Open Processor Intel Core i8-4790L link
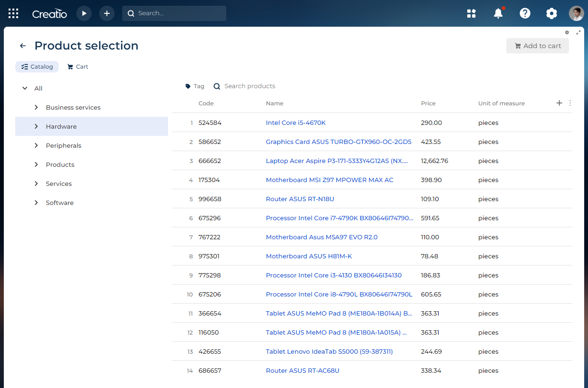The height and width of the screenshot is (388, 588). (339, 294)
